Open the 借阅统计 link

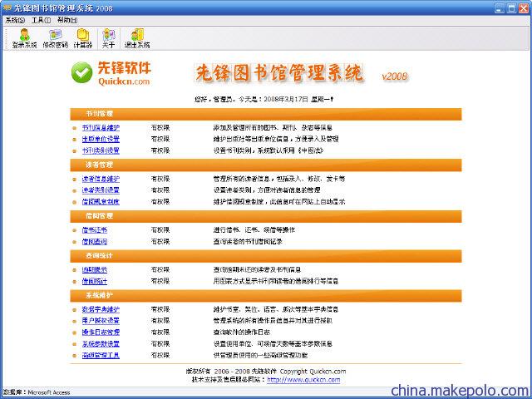[x=95, y=281]
